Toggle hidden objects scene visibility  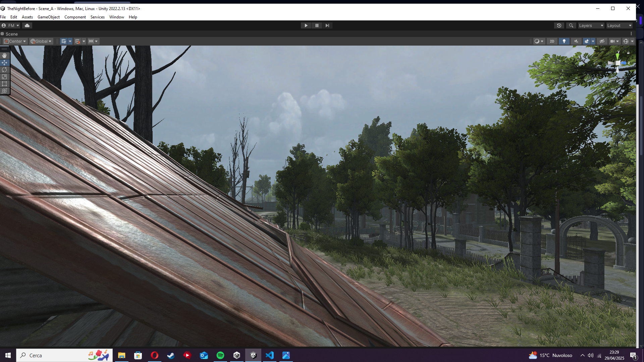point(602,41)
